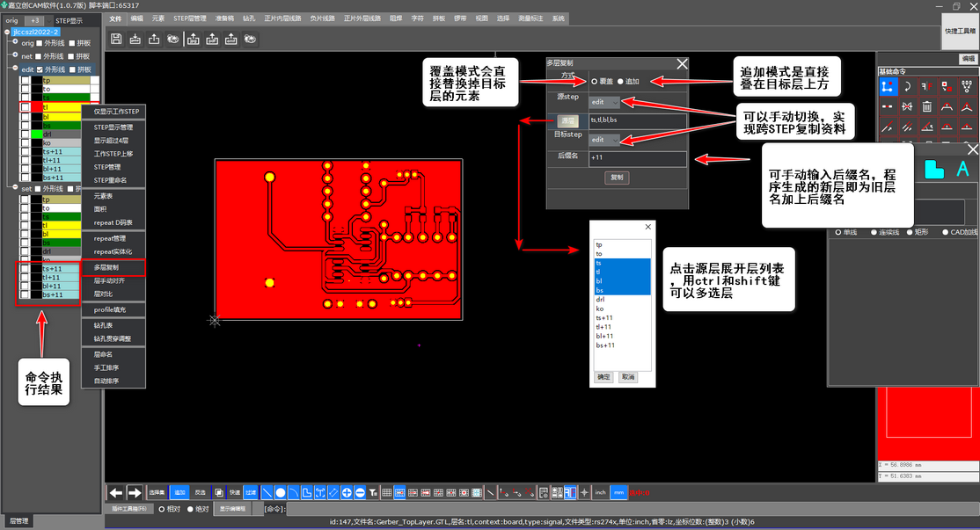
Task: Select the 矩形 radio option
Action: pos(910,232)
